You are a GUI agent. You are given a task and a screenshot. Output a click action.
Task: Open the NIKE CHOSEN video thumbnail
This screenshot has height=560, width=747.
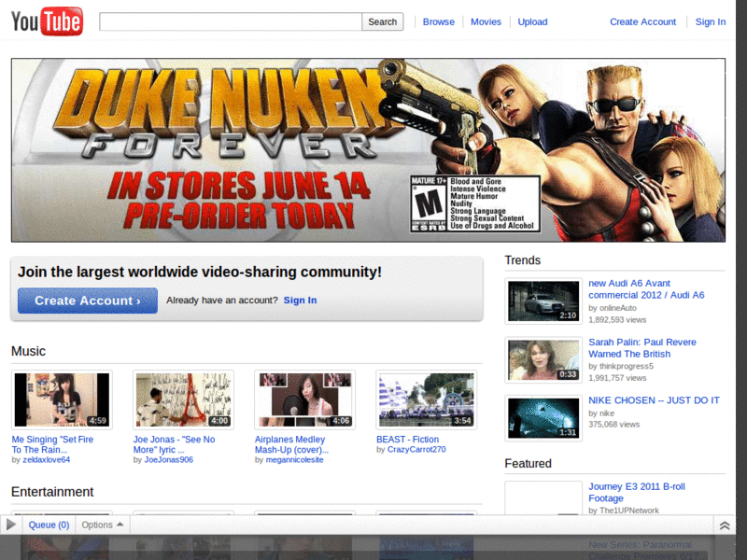click(x=543, y=418)
